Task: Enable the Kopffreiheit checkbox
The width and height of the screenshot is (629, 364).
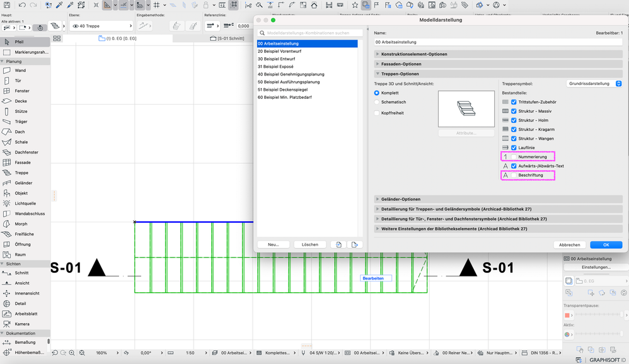Action: (377, 113)
